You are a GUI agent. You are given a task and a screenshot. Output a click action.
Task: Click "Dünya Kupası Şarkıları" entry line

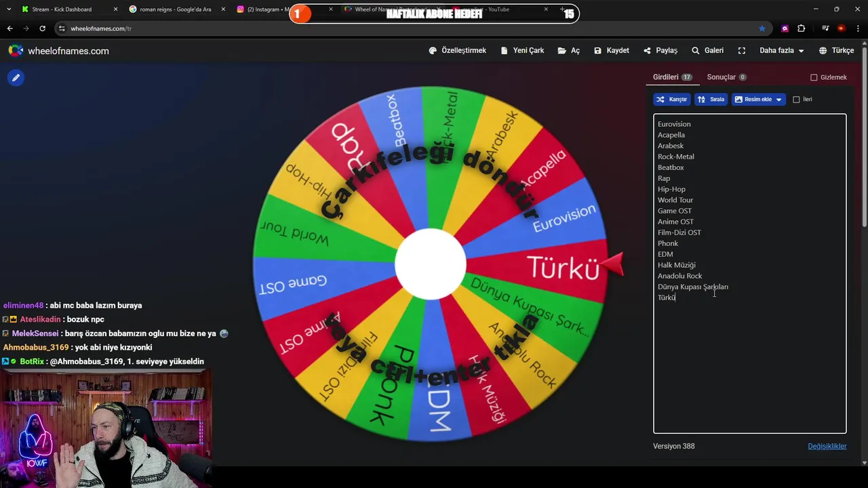692,287
